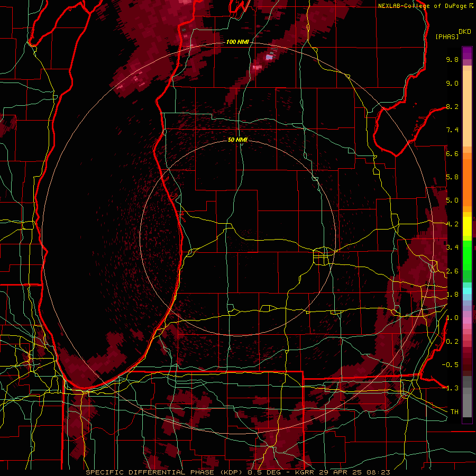Click the TH threshold label

[x=454, y=412]
